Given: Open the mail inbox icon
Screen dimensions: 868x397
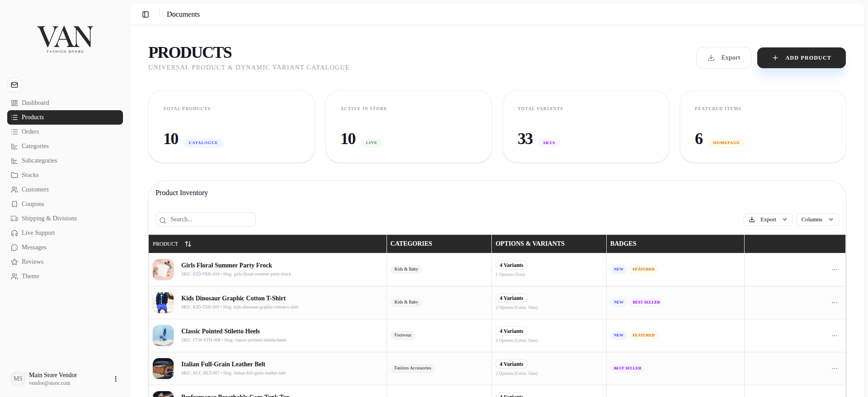Looking at the screenshot, I should [14, 85].
